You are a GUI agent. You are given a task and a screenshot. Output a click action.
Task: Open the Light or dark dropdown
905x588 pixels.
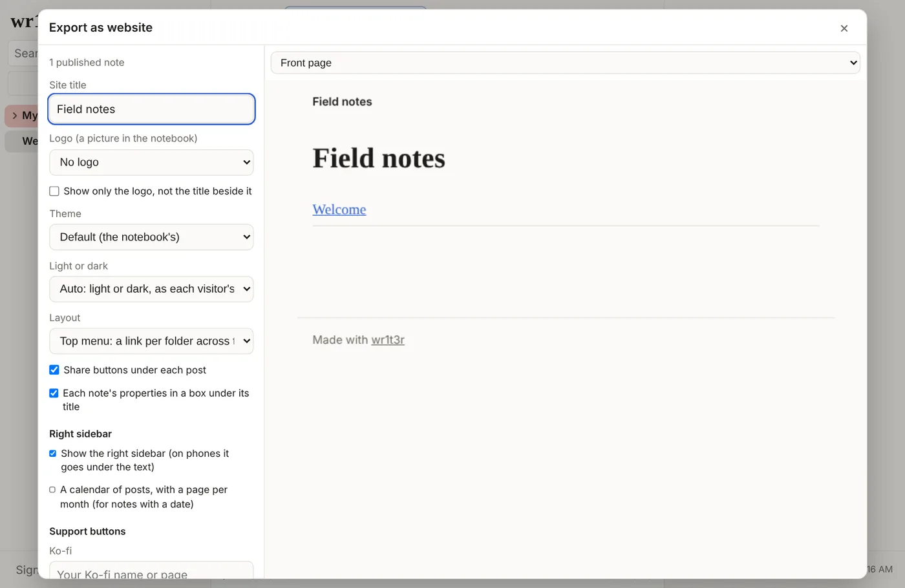[x=151, y=289]
